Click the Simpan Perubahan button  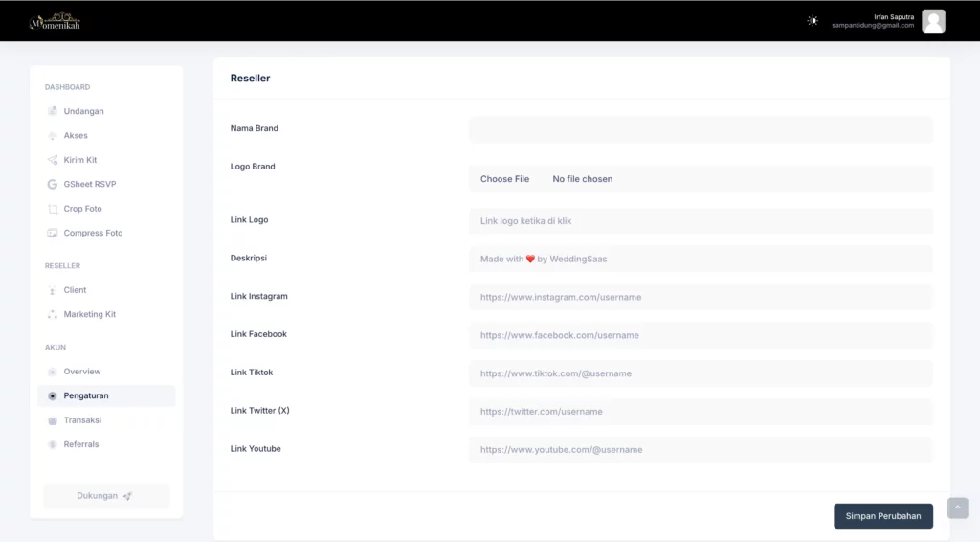coord(883,516)
